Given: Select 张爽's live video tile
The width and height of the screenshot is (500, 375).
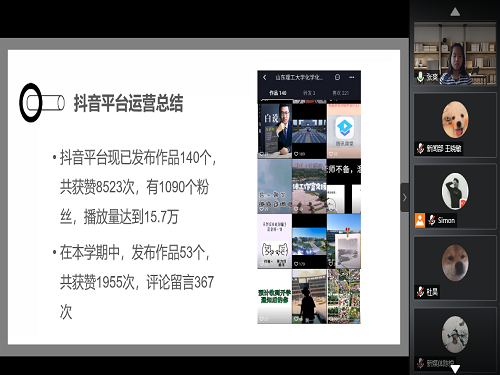Looking at the screenshot, I should pyautogui.click(x=455, y=53).
